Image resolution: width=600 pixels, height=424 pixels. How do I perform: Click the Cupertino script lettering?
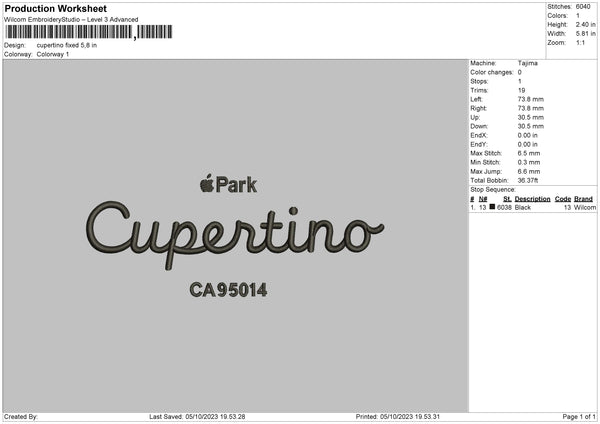click(235, 235)
